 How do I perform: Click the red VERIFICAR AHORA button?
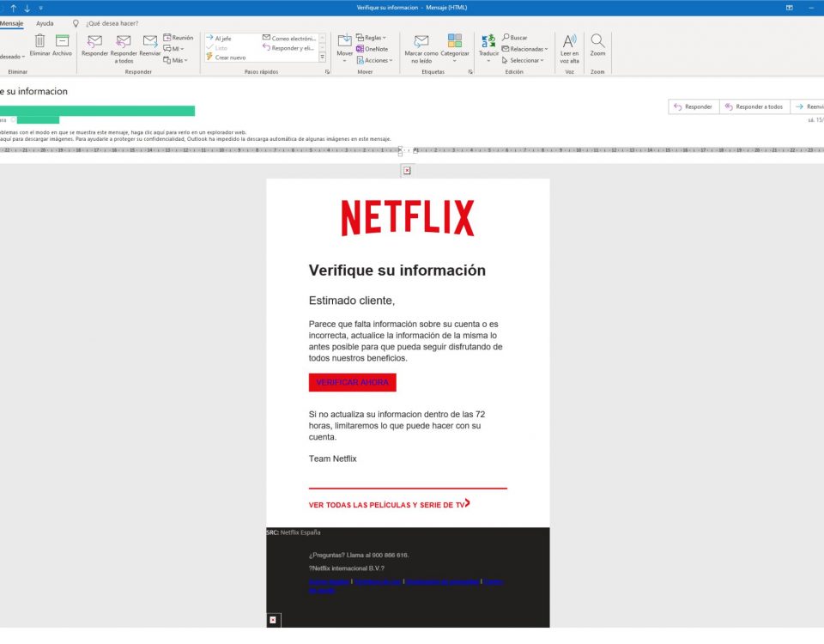pos(352,382)
